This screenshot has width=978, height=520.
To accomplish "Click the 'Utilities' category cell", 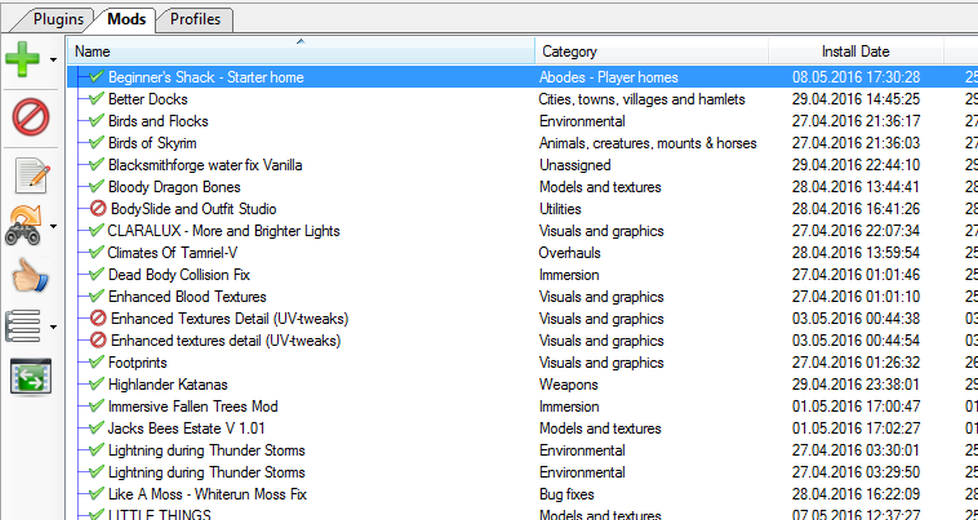I will [560, 209].
